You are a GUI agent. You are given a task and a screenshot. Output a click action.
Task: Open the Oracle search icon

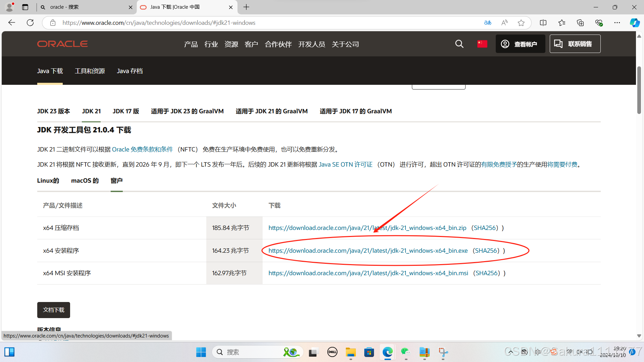click(459, 44)
